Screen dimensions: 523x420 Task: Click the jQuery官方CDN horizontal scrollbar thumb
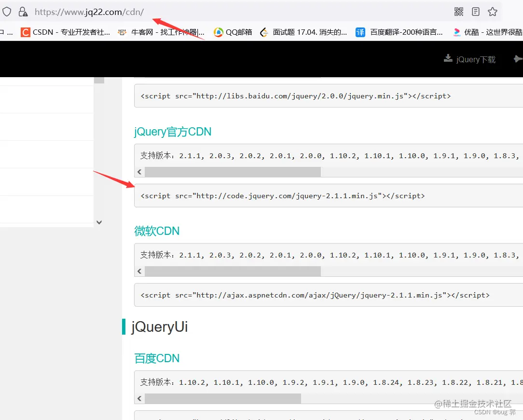pyautogui.click(x=233, y=172)
